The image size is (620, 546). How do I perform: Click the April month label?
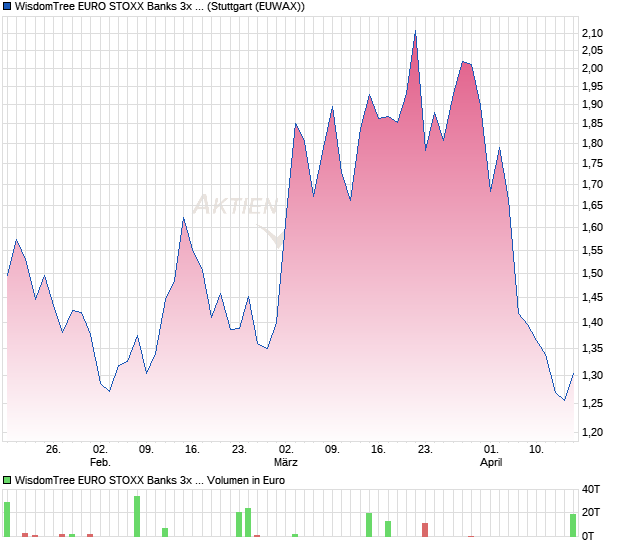point(491,463)
